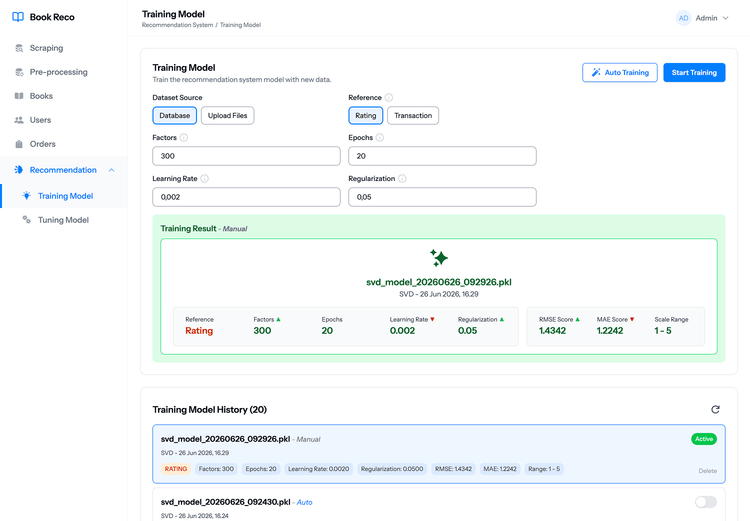Image resolution: width=750 pixels, height=521 pixels.
Task: Click the RMSE Score value 1.4342
Action: (552, 331)
